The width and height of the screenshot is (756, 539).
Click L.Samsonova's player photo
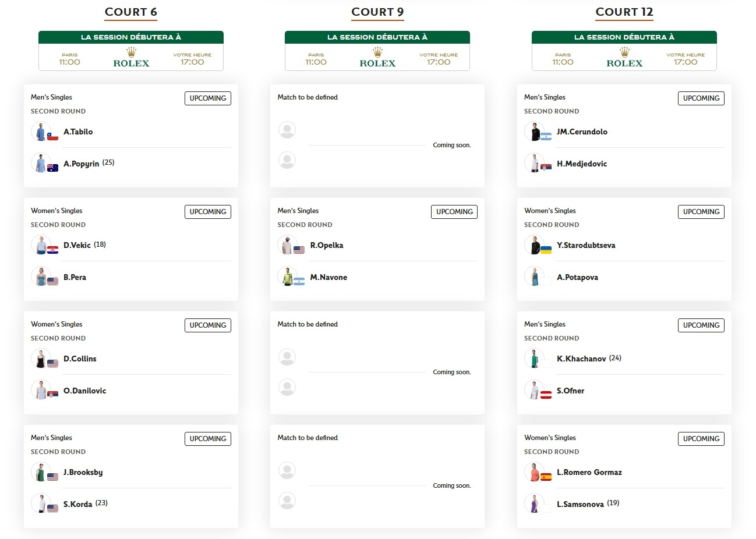(534, 503)
